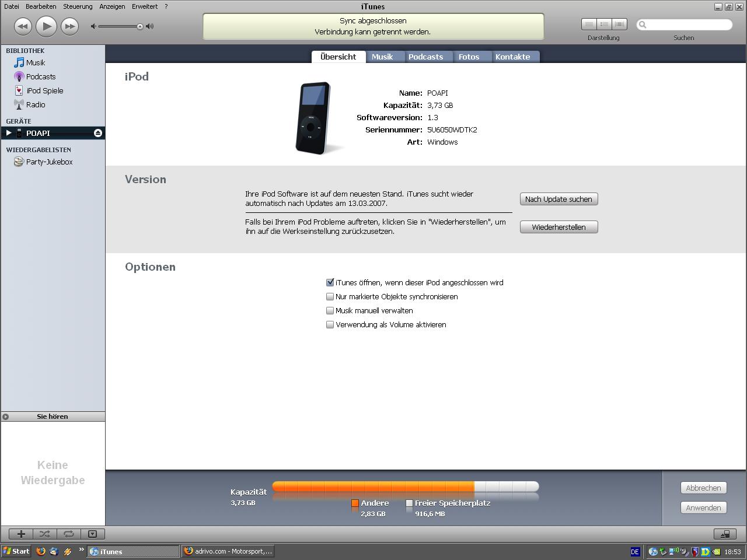
Task: Open the Bearbeiten menu
Action: pyautogui.click(x=41, y=6)
